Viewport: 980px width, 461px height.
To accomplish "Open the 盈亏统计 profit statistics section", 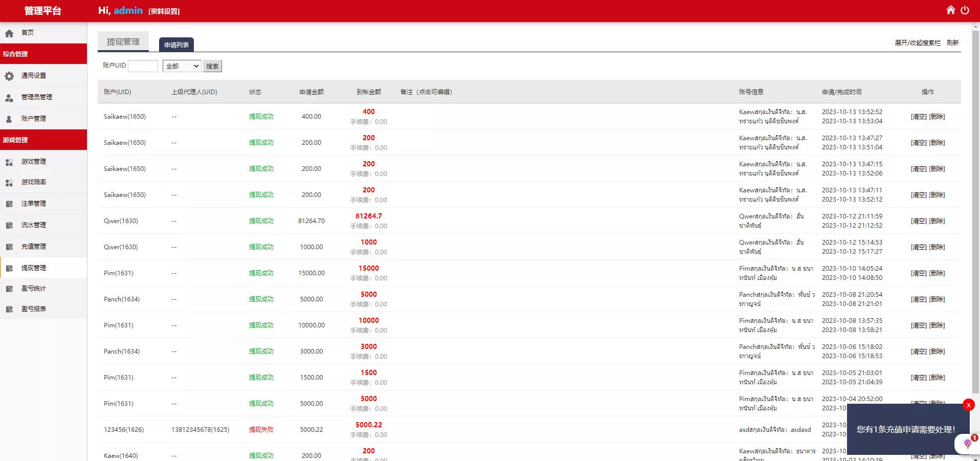I will [x=33, y=288].
